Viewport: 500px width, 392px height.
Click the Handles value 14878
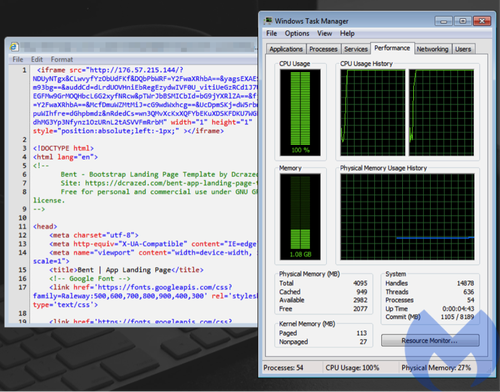tap(465, 283)
